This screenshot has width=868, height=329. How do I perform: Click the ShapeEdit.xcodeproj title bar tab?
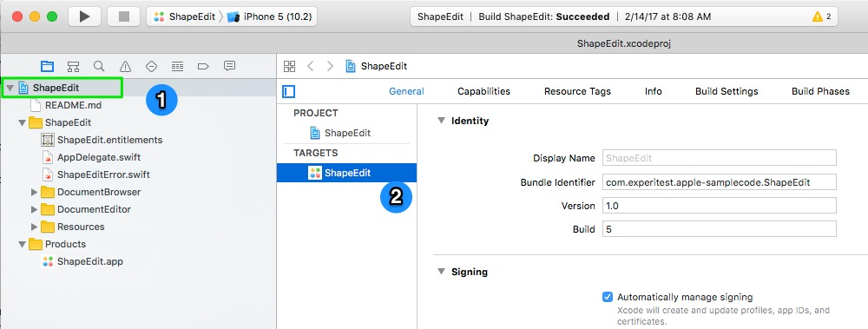[624, 43]
